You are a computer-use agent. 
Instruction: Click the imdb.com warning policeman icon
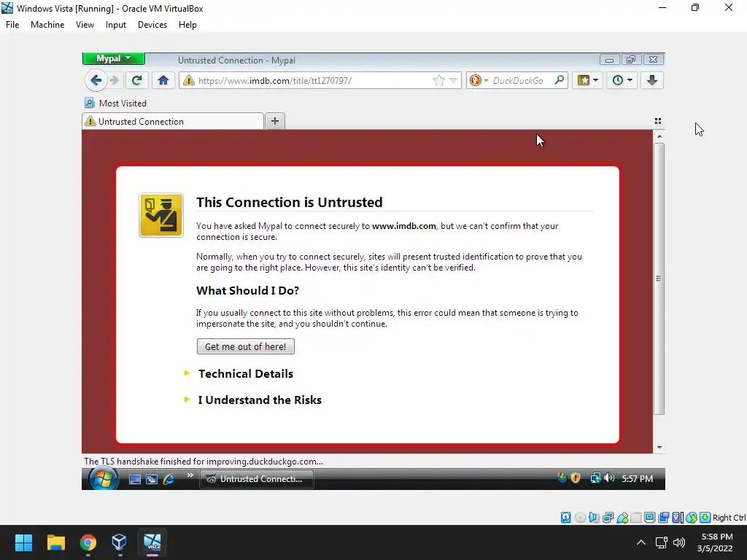click(161, 215)
